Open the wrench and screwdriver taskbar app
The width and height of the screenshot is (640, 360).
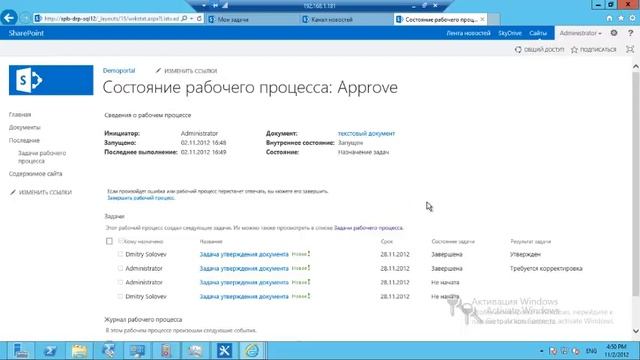(224, 351)
